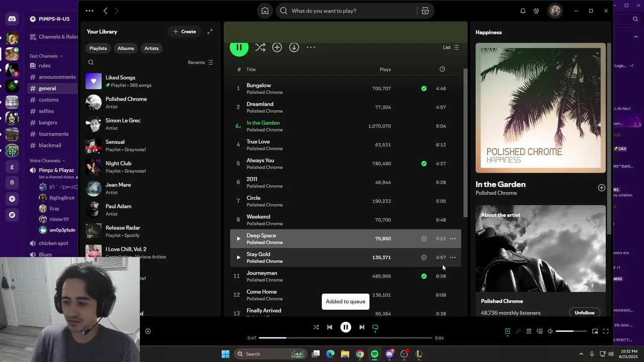Viewport: 644px width, 362px height.
Task: Download the album
Action: tap(294, 47)
